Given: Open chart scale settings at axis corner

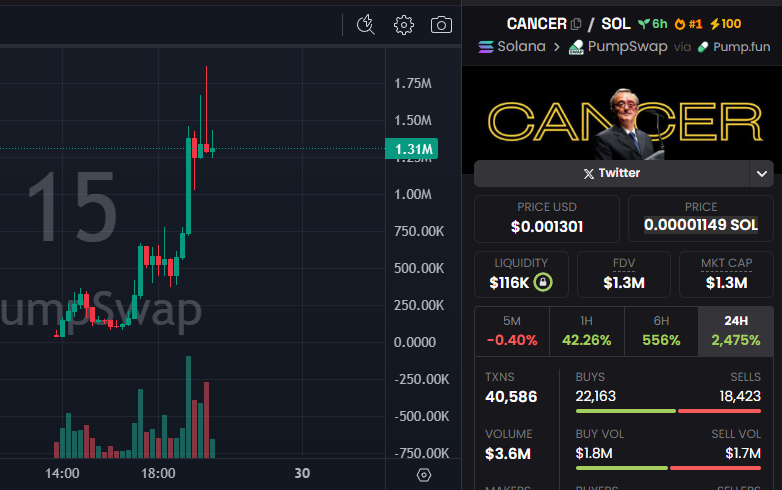Looking at the screenshot, I should point(423,475).
